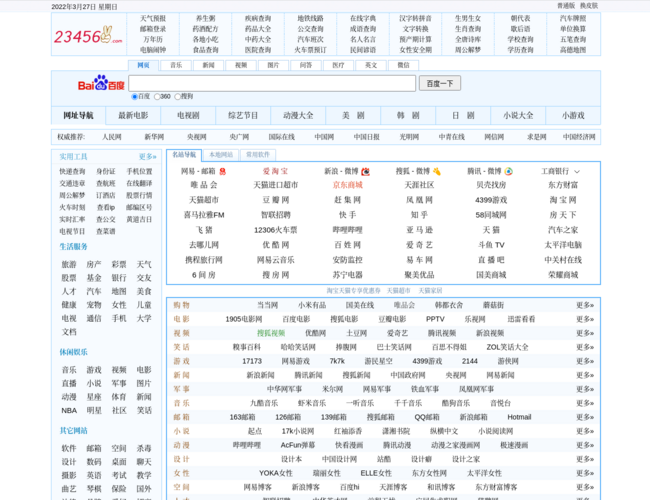Open NBA under 休闲娱乐
The image size is (650, 500).
[x=69, y=410]
